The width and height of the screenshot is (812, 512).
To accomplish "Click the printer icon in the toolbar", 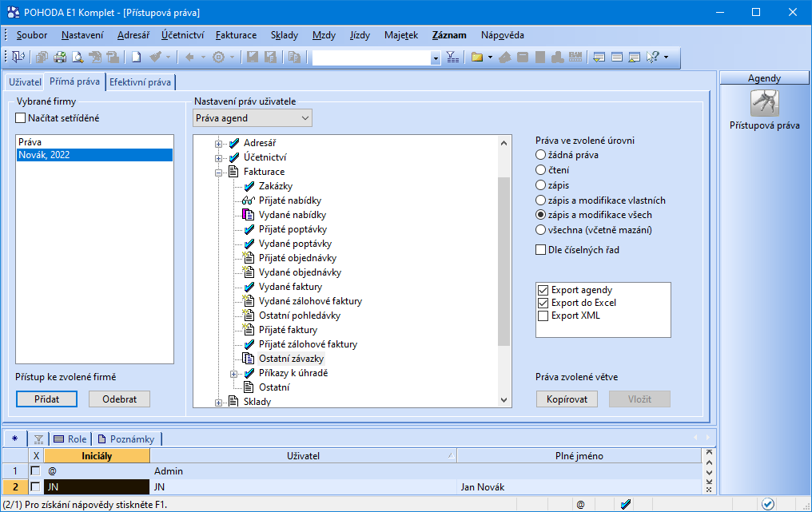I will click(60, 57).
